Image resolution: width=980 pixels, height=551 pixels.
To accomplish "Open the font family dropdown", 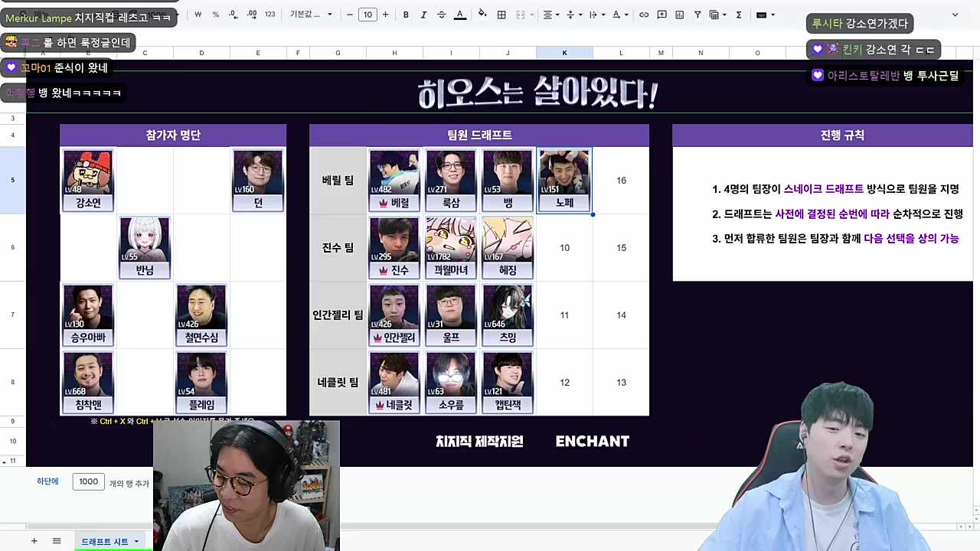I will tap(311, 15).
